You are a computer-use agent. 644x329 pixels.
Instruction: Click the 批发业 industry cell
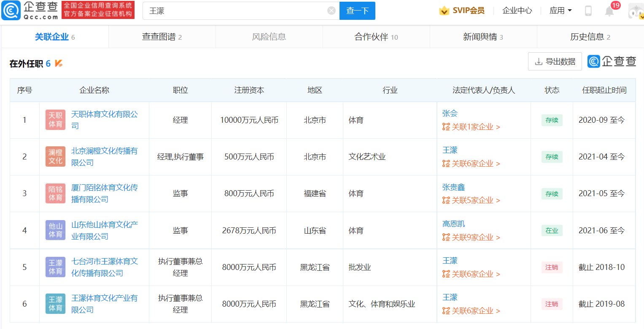(390, 267)
